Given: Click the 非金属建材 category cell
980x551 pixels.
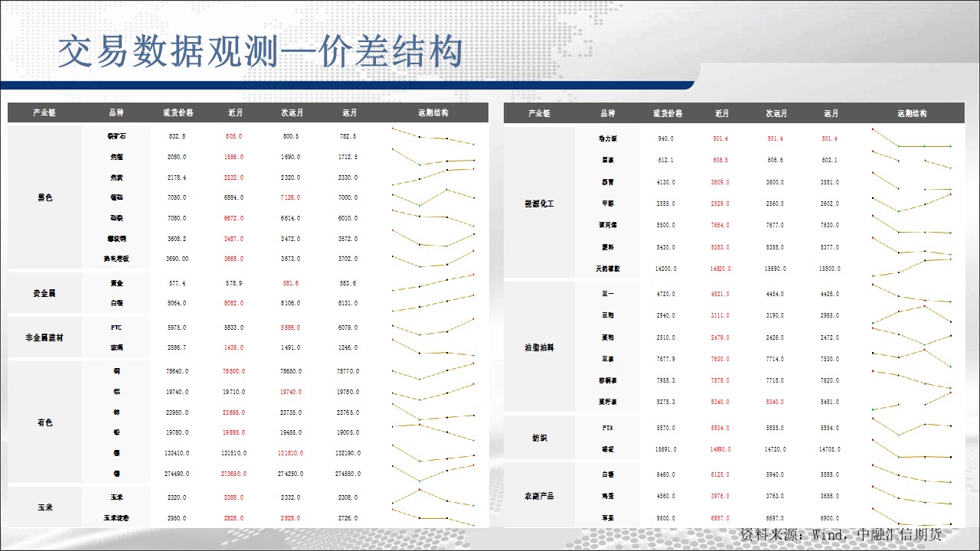Looking at the screenshot, I should click(x=44, y=337).
